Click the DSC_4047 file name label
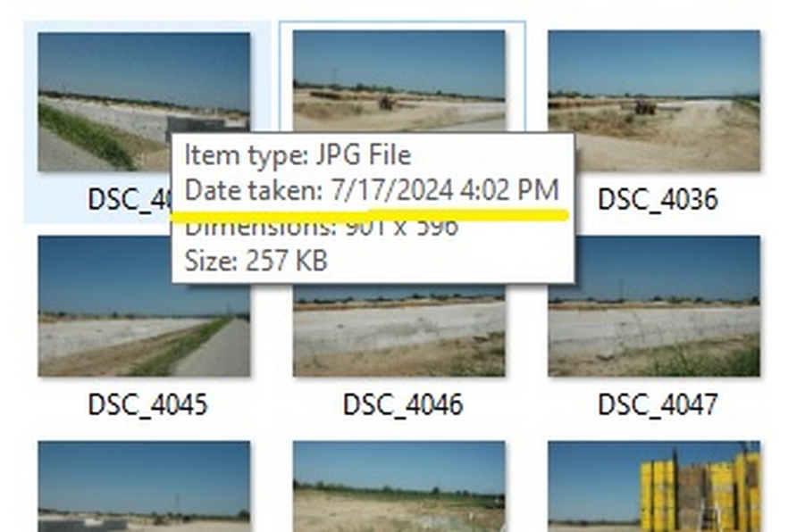The image size is (805, 532). point(658,404)
